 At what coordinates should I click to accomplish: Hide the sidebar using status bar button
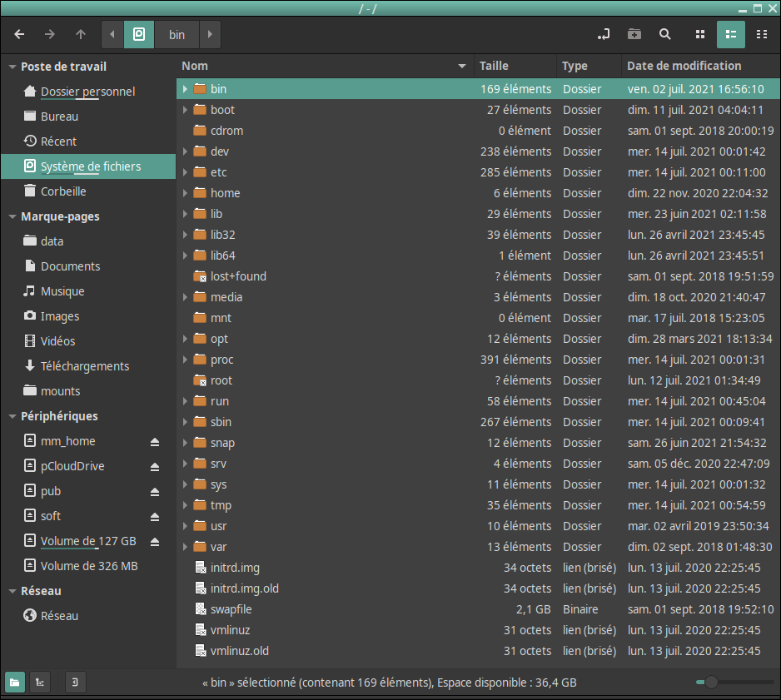click(x=75, y=683)
